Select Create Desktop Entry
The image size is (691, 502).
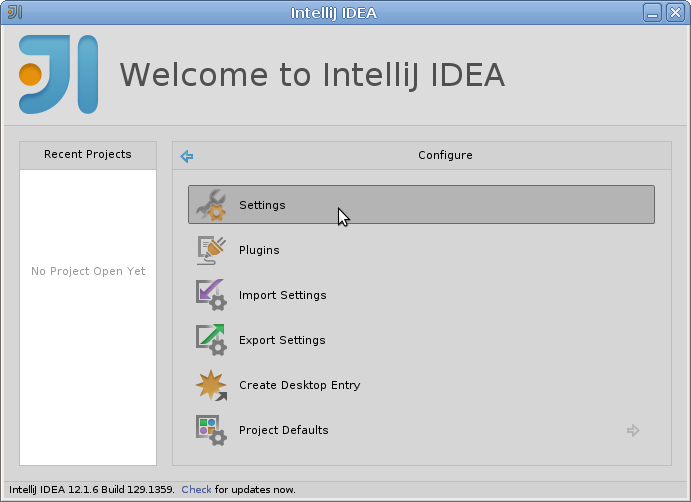click(x=421, y=385)
